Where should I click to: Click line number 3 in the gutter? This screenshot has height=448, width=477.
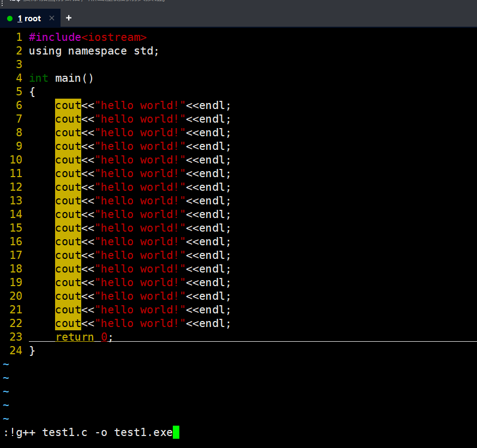(x=19, y=64)
